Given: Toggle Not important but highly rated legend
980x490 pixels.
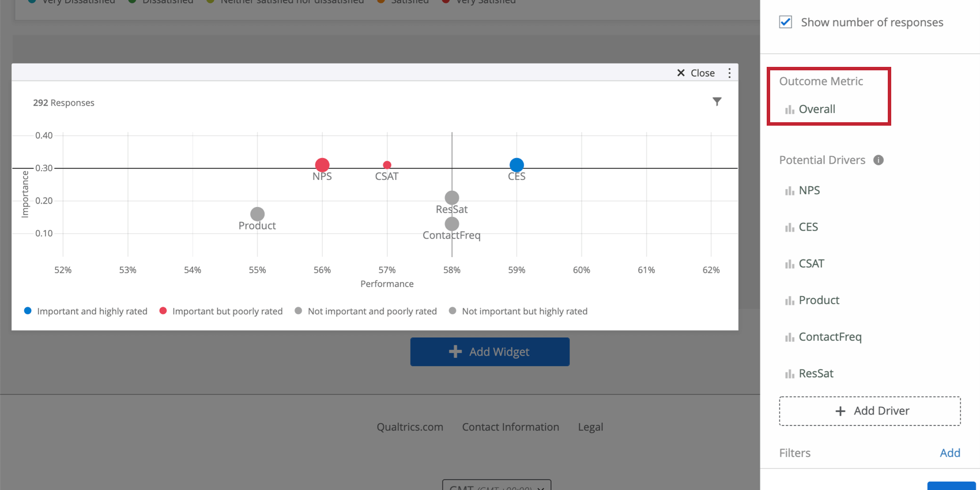Looking at the screenshot, I should [x=518, y=311].
